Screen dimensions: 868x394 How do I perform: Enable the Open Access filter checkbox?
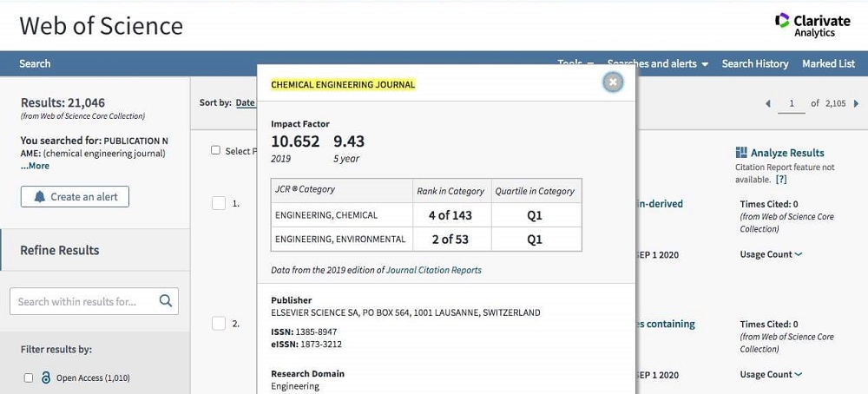[29, 378]
